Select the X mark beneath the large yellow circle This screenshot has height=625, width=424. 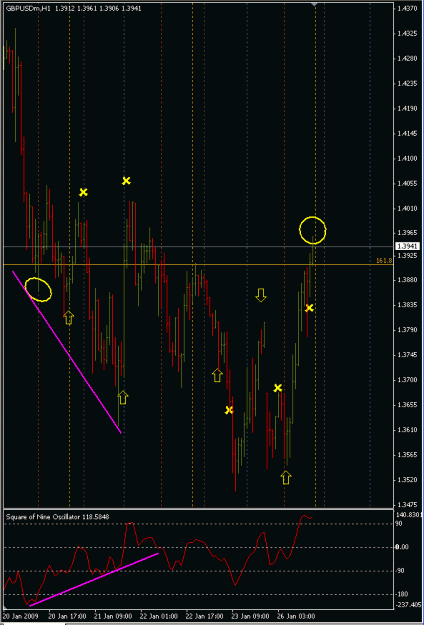click(310, 308)
